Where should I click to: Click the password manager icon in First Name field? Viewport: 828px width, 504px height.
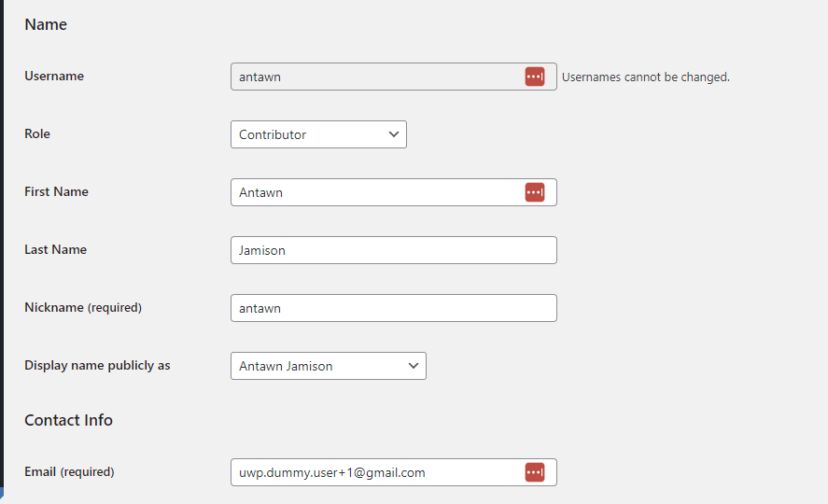[x=534, y=192]
